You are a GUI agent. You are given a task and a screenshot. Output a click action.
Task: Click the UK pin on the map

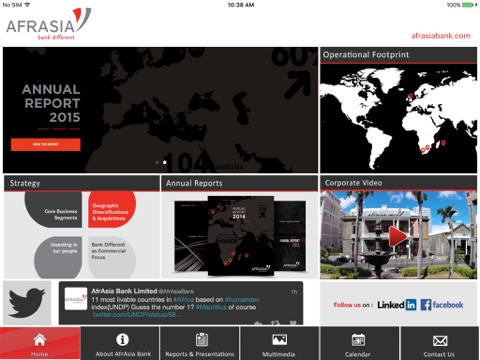pyautogui.click(x=411, y=97)
